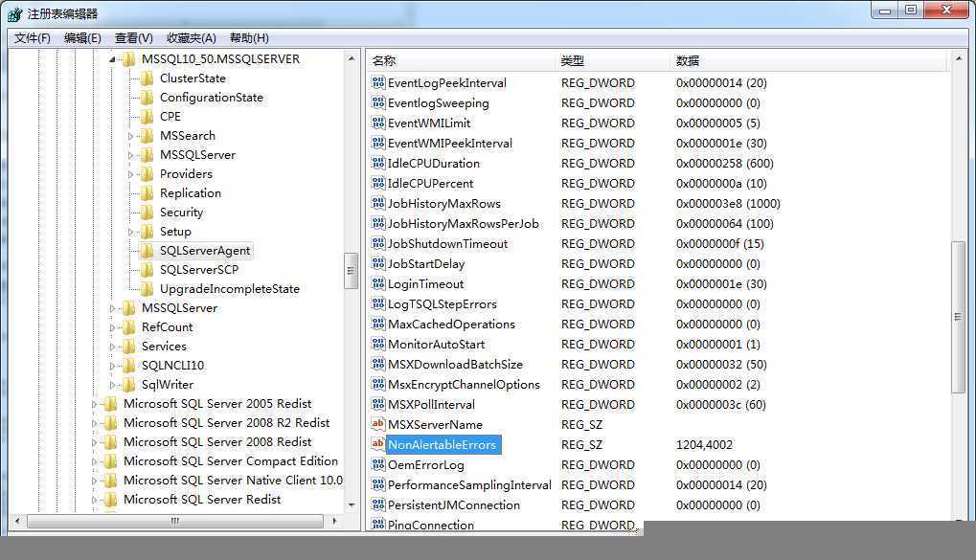Click the ClusterState folder icon
The width and height of the screenshot is (976, 560).
pyautogui.click(x=148, y=78)
